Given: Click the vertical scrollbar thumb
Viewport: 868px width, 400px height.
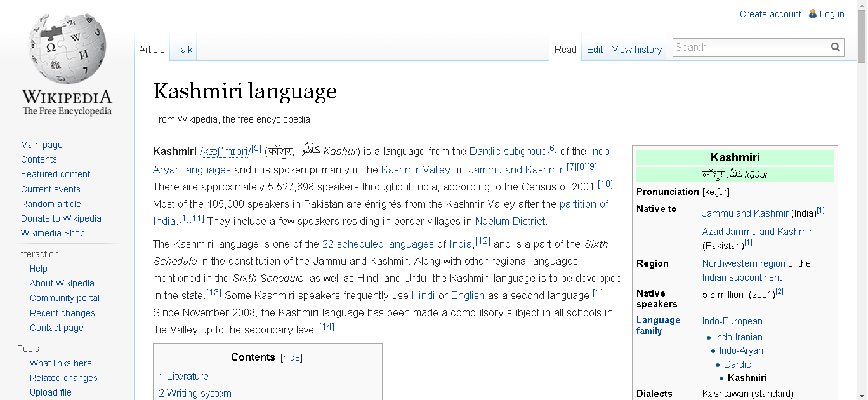Looking at the screenshot, I should pyautogui.click(x=862, y=37).
